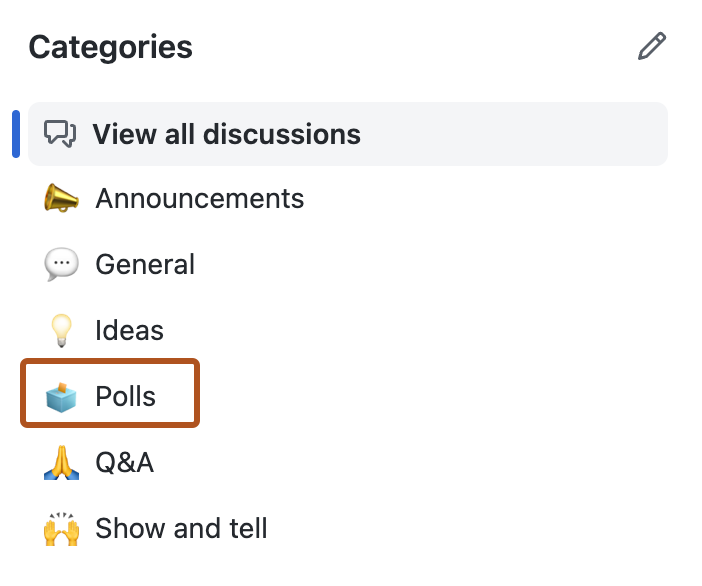Click the folded hands emoji next to Q&A
702x586 pixels.
[x=61, y=462]
